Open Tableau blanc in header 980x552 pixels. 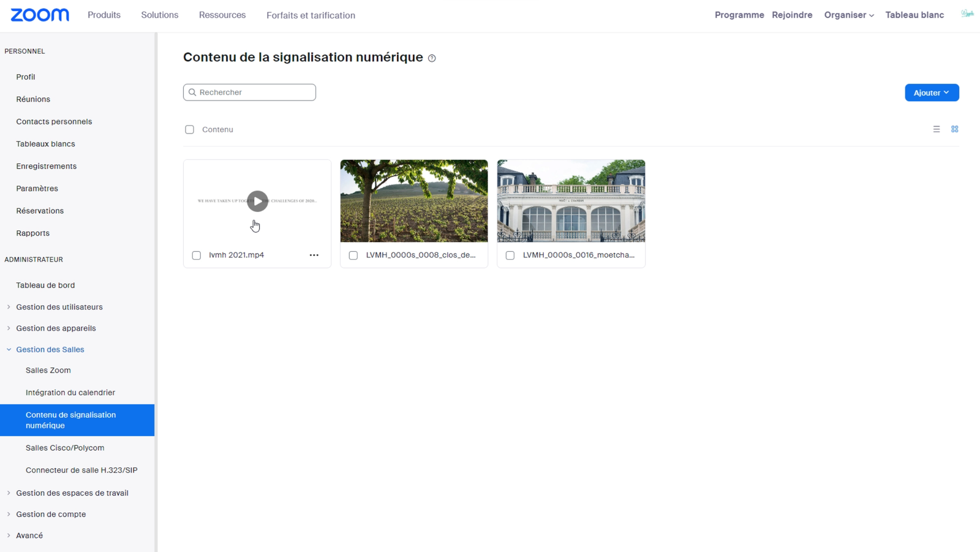pos(914,15)
